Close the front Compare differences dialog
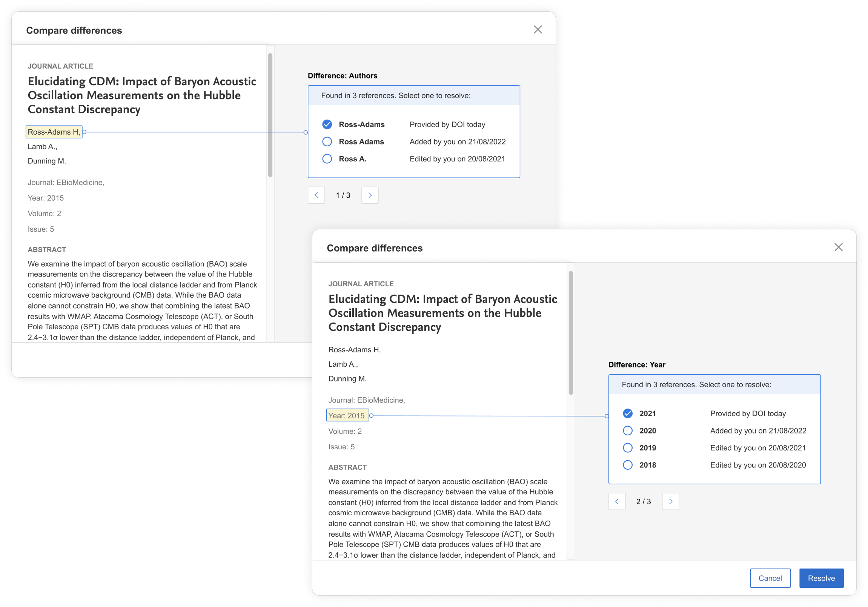The width and height of the screenshot is (868, 607). (838, 247)
